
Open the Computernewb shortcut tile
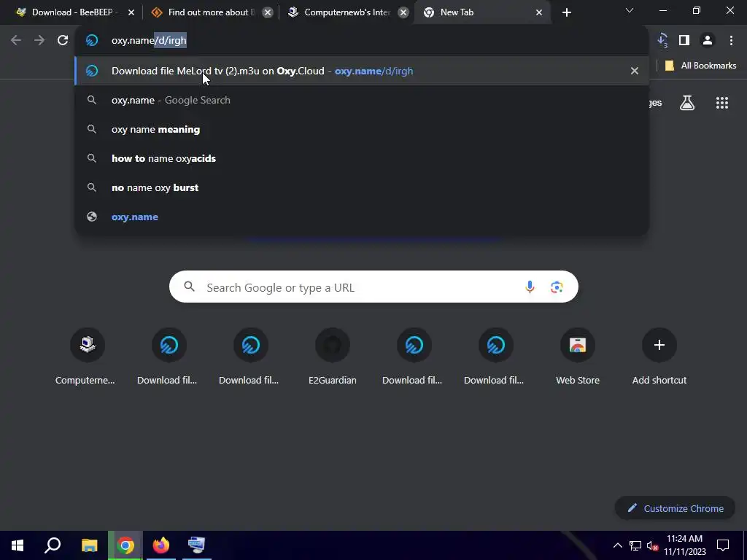click(85, 356)
